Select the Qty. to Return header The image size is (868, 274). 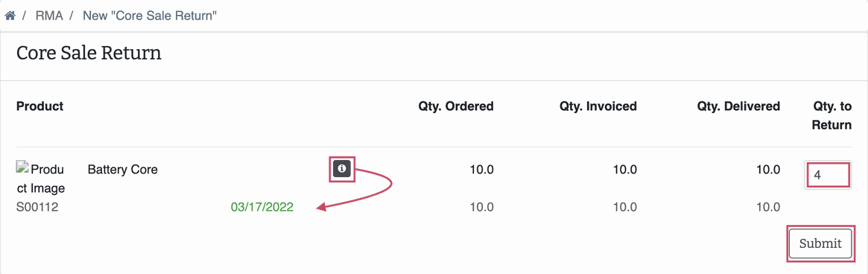831,115
